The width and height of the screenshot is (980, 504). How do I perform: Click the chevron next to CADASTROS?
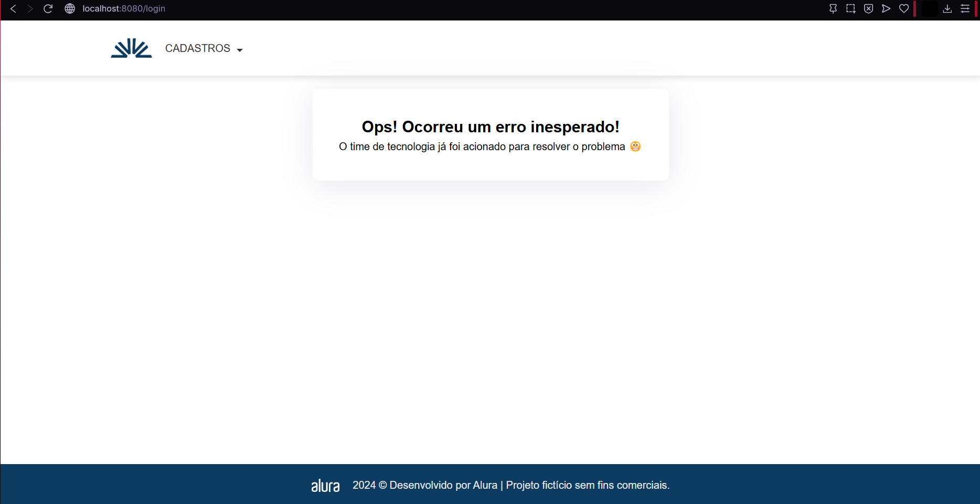(240, 49)
